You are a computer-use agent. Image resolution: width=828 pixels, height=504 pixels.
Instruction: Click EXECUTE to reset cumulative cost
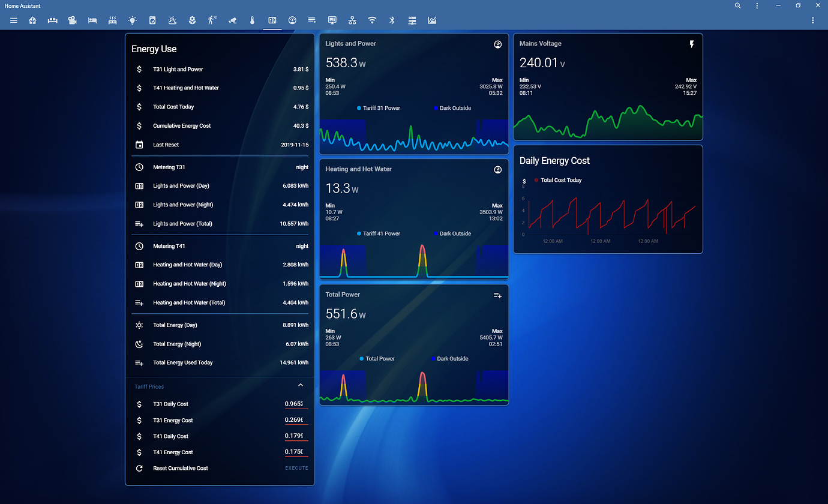(296, 468)
